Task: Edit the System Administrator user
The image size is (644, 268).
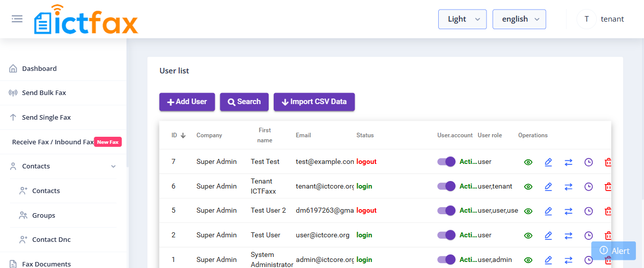Action: coord(548,260)
